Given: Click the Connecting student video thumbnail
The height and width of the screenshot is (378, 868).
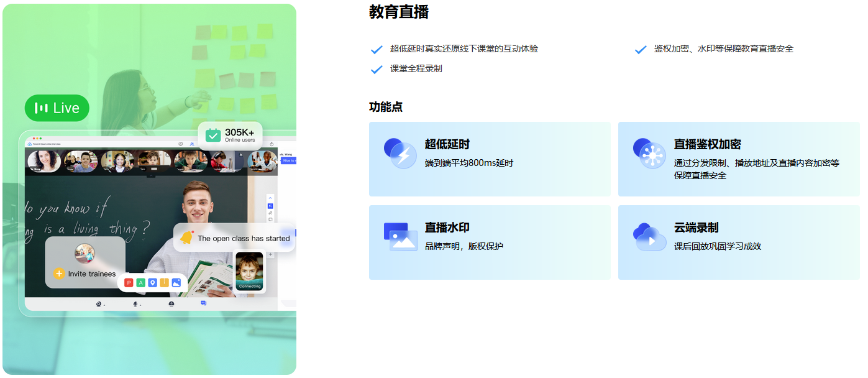Looking at the screenshot, I should (x=249, y=270).
